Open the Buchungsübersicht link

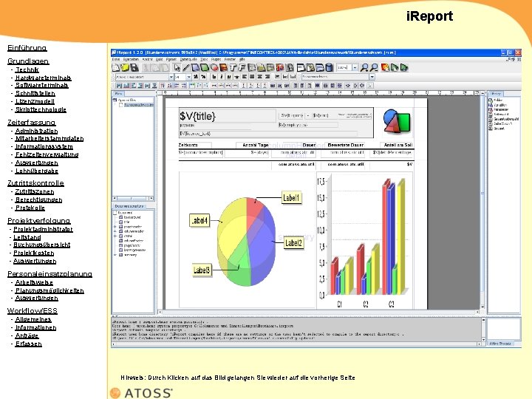click(x=41, y=245)
